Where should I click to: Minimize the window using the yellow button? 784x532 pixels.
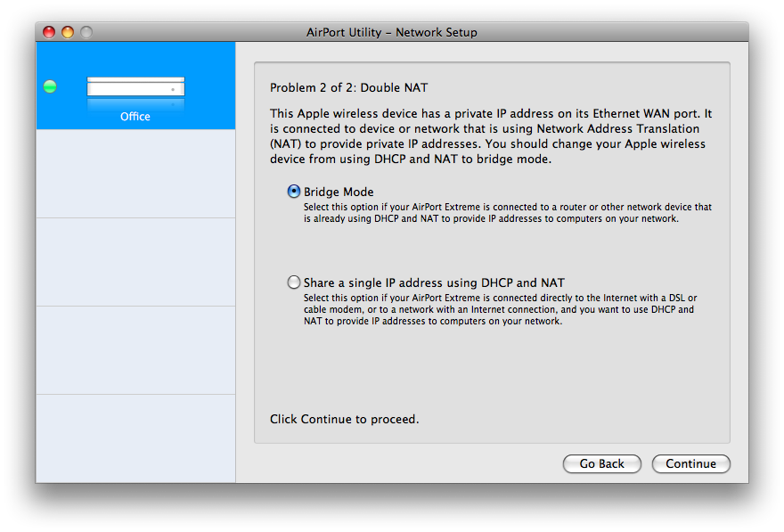tap(68, 32)
